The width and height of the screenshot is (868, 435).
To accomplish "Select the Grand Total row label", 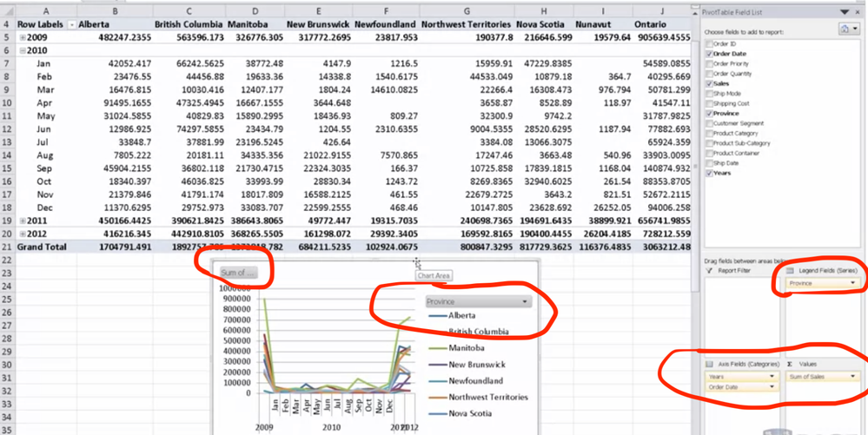I will point(46,247).
